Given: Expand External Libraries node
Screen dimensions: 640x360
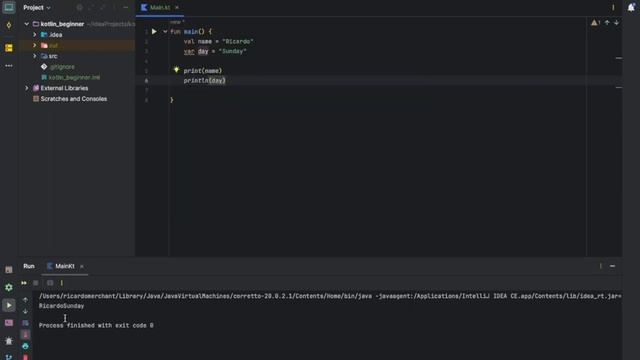Looking at the screenshot, I should tap(27, 88).
